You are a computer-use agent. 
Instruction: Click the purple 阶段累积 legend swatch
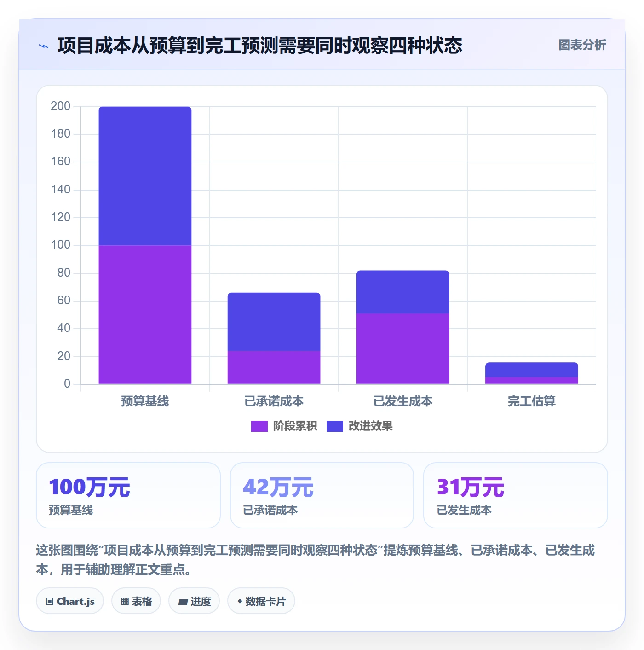[259, 426]
